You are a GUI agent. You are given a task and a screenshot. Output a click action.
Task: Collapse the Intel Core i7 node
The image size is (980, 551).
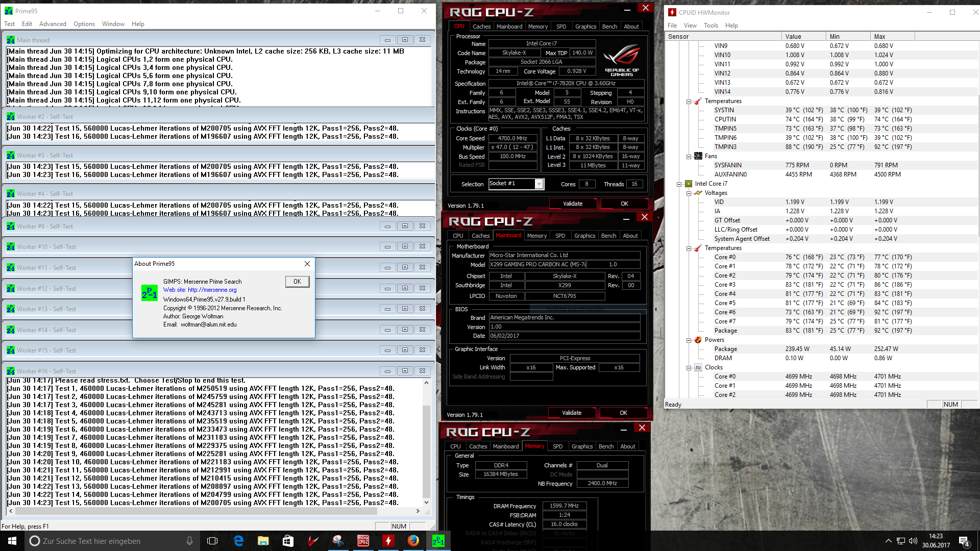point(679,184)
